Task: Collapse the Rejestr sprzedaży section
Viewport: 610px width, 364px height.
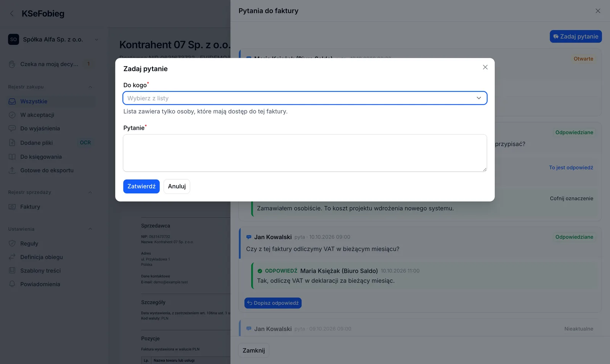Action: point(90,192)
